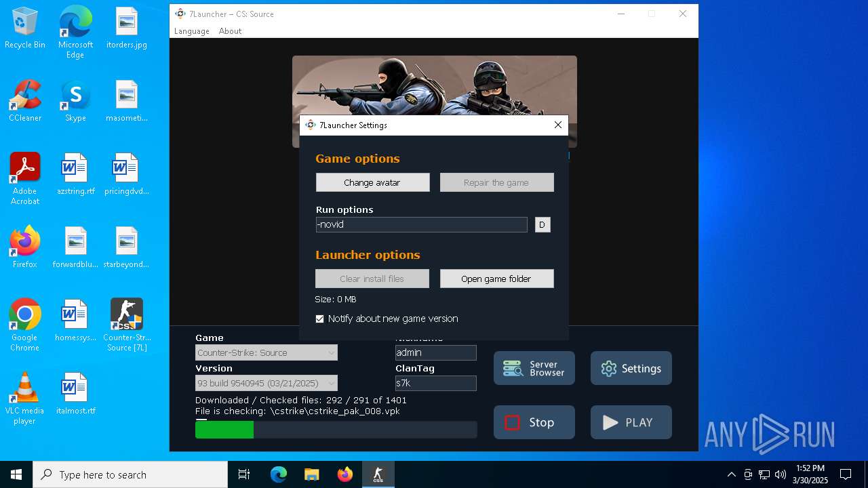Open VLC media player desktop shortcut
Viewport: 868px width, 488px height.
tap(25, 399)
